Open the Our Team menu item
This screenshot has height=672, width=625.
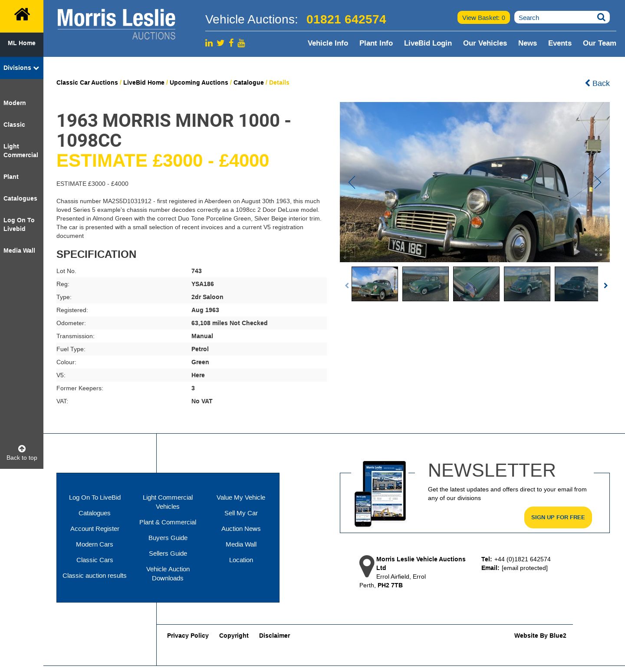(x=599, y=43)
